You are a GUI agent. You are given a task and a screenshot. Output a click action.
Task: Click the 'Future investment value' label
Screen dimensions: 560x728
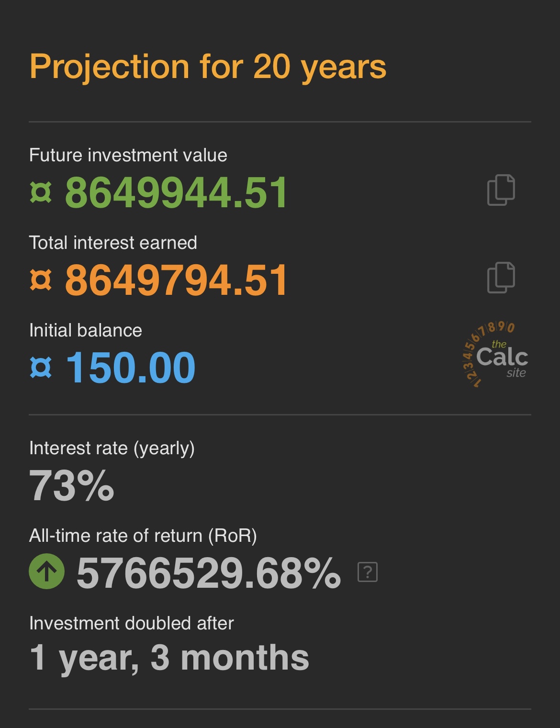[x=128, y=155]
